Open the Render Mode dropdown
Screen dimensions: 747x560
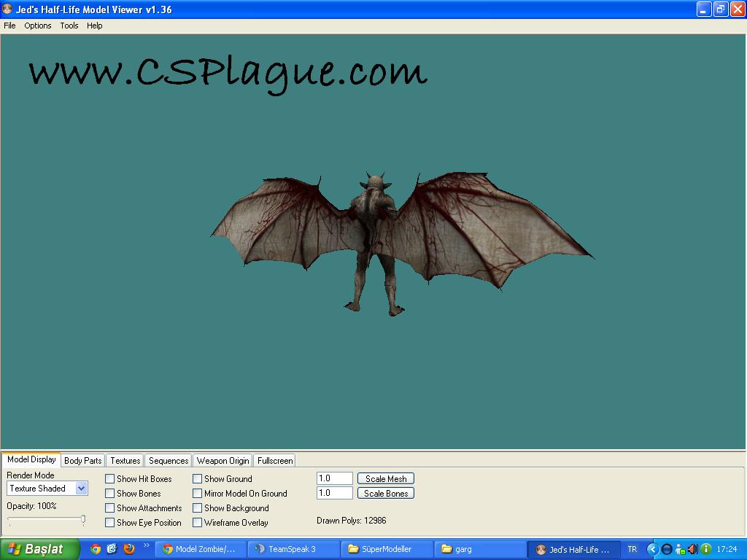tap(81, 489)
